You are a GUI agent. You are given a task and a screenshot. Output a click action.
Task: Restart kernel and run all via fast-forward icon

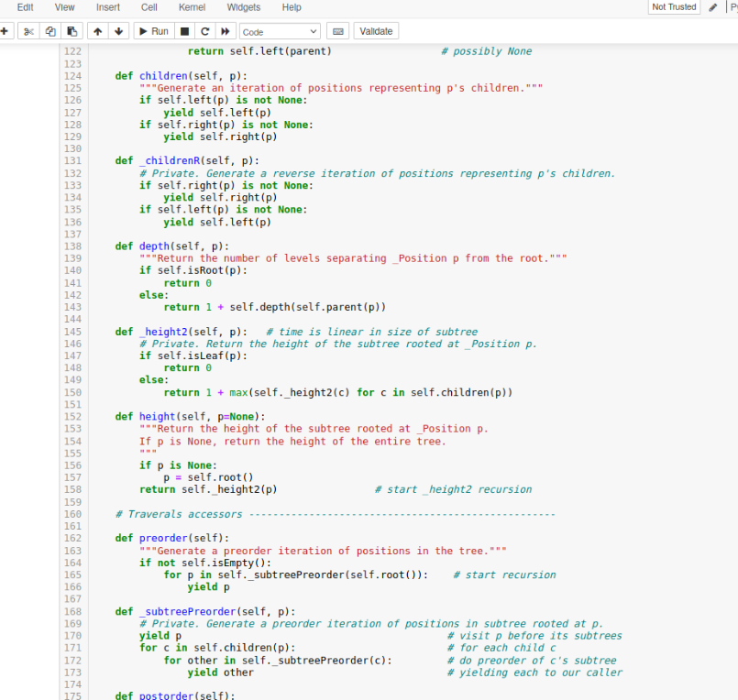pyautogui.click(x=223, y=30)
